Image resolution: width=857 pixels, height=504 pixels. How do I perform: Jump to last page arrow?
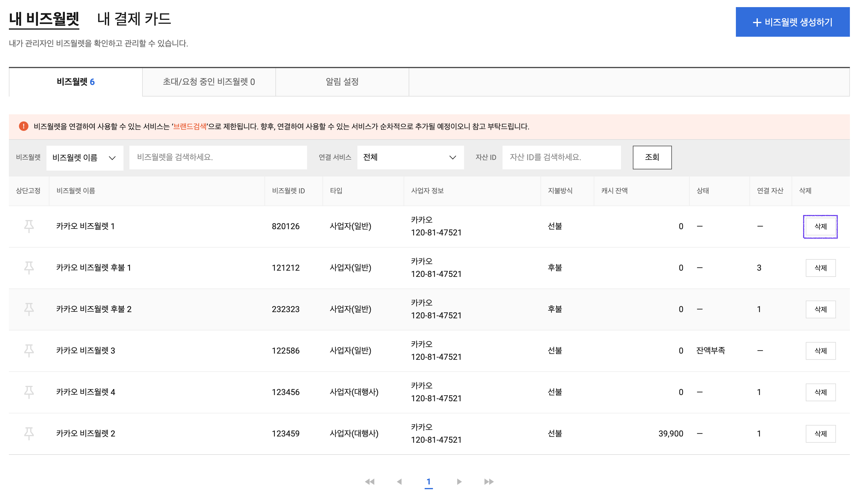click(x=489, y=481)
